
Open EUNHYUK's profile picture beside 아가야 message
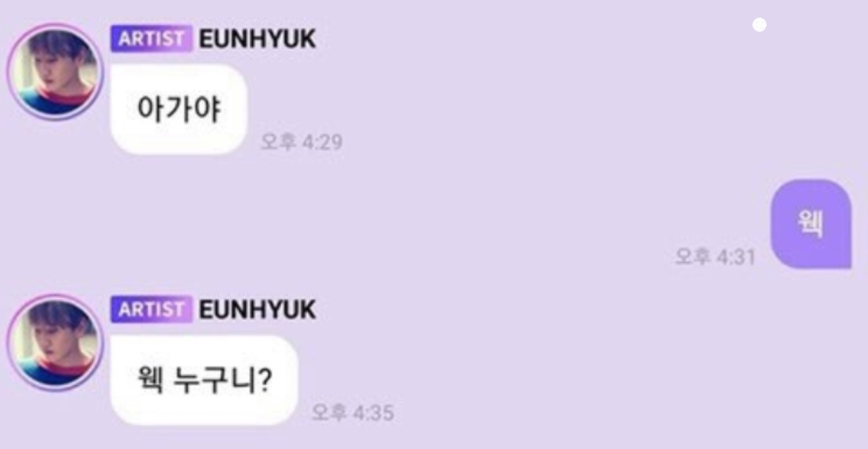[55, 71]
